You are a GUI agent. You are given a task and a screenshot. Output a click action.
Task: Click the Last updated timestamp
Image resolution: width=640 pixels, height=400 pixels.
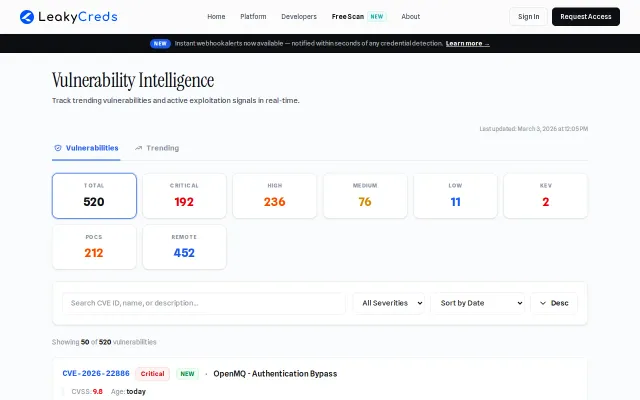click(534, 129)
